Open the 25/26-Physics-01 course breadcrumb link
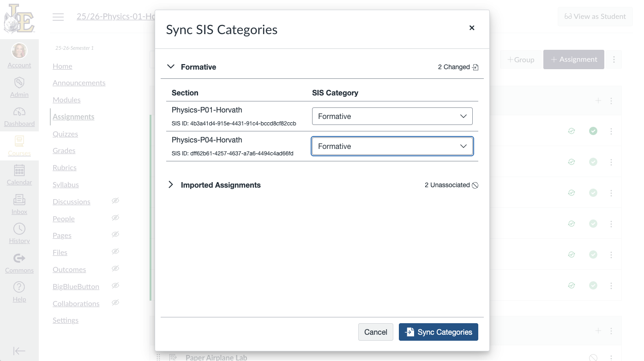 click(115, 17)
